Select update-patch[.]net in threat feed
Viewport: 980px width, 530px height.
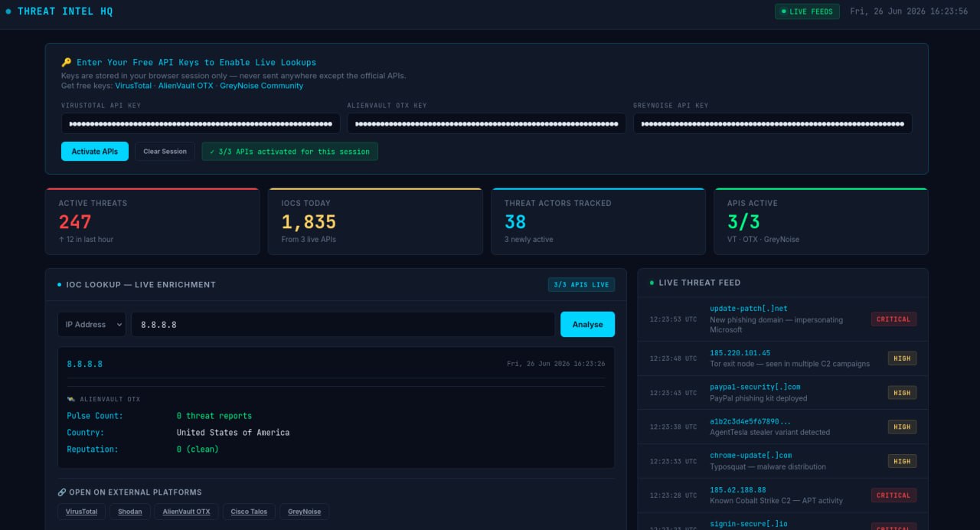pyautogui.click(x=782, y=319)
